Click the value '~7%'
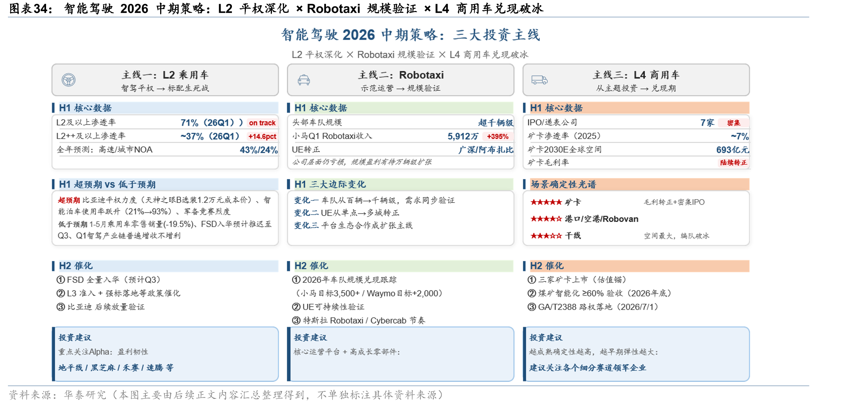The image size is (868, 406). coord(740,136)
